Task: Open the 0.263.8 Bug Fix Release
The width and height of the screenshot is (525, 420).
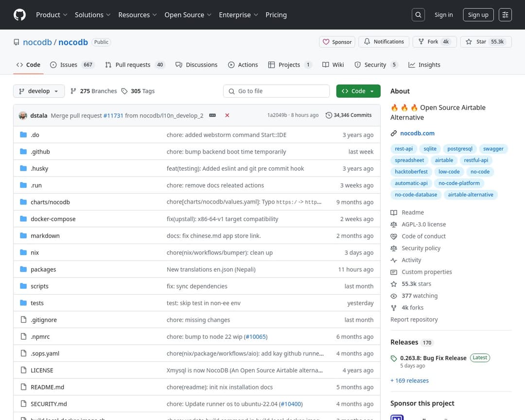Action: click(x=433, y=358)
